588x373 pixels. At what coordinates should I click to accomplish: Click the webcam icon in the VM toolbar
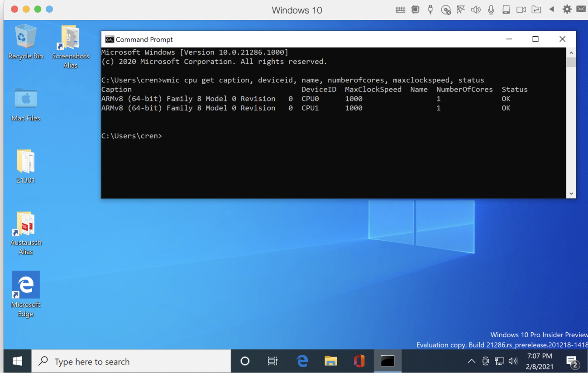pyautogui.click(x=521, y=9)
